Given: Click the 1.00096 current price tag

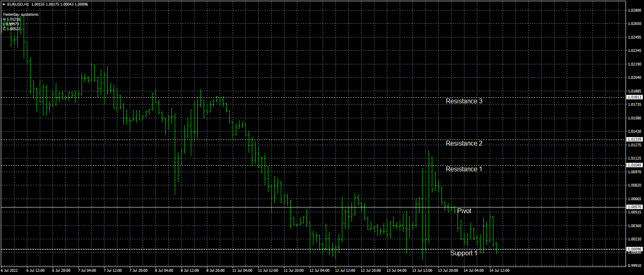Looking at the screenshot, I should (635, 249).
